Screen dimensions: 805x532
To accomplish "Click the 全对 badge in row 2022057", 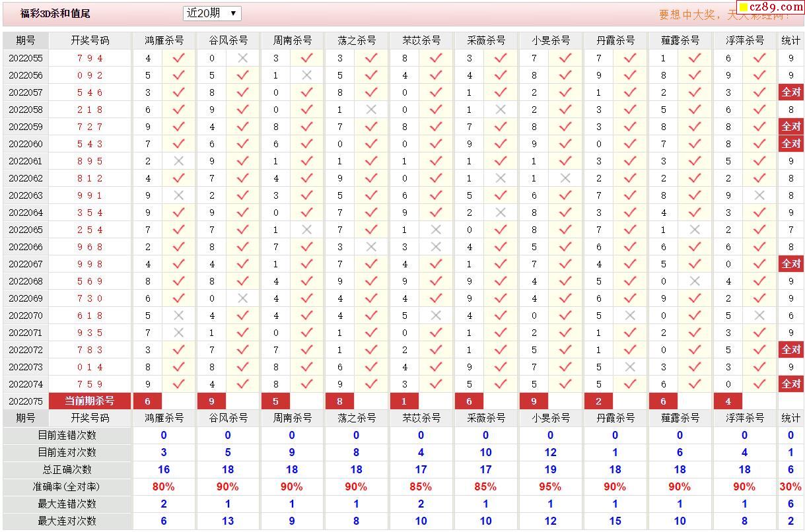I will point(791,92).
